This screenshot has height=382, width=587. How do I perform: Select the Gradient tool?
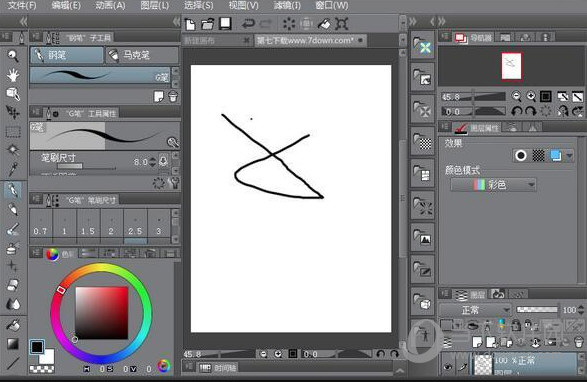pos(13,343)
